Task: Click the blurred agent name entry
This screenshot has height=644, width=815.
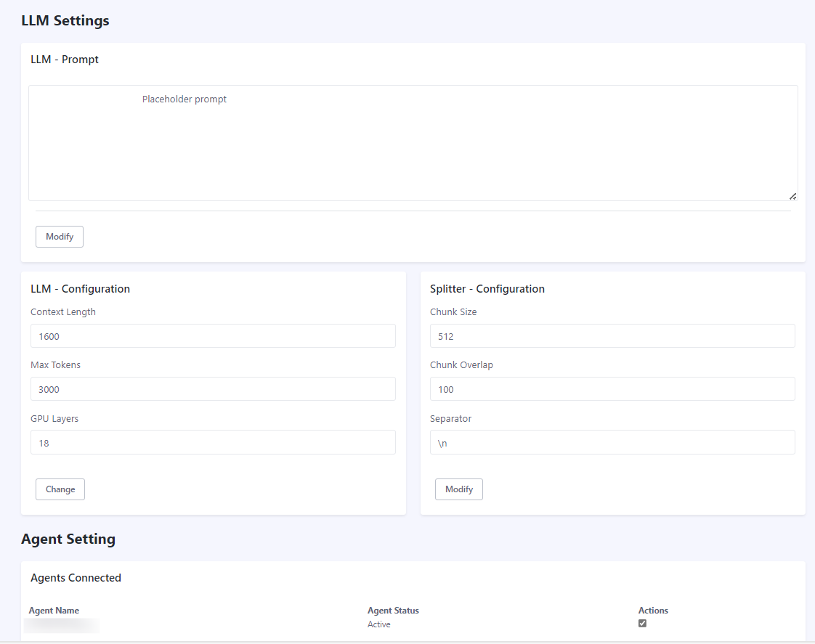Action: pos(62,624)
